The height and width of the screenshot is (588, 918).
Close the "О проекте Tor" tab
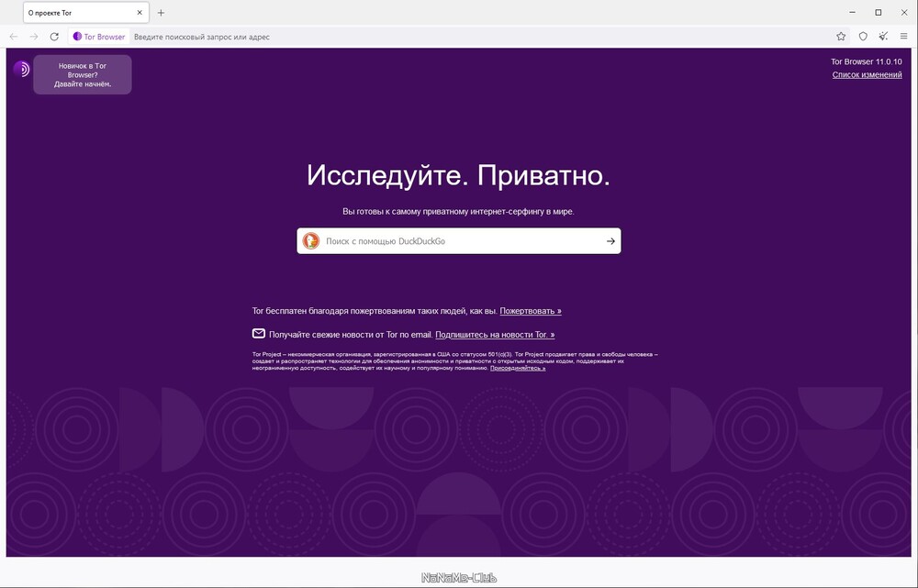(138, 13)
